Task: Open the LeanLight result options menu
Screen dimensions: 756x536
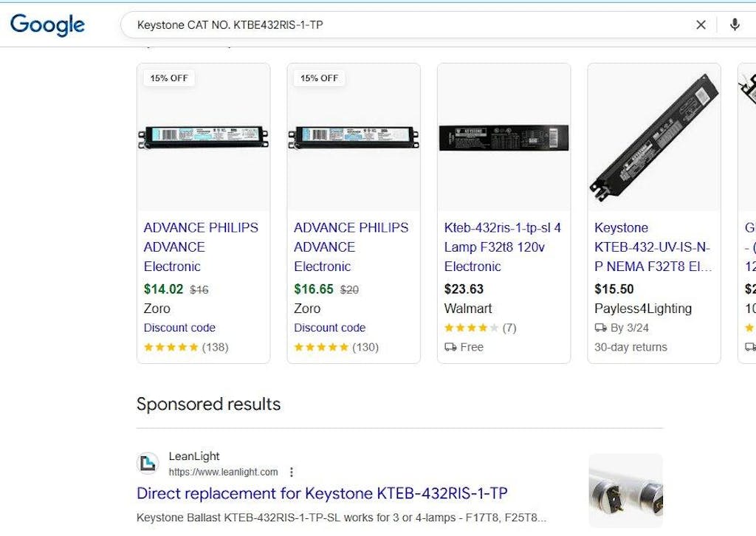Action: tap(292, 473)
